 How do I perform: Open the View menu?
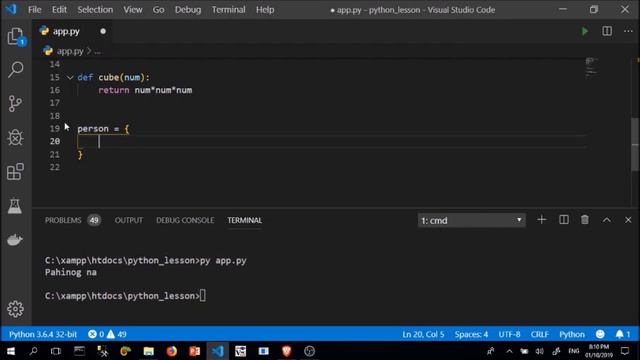(133, 9)
